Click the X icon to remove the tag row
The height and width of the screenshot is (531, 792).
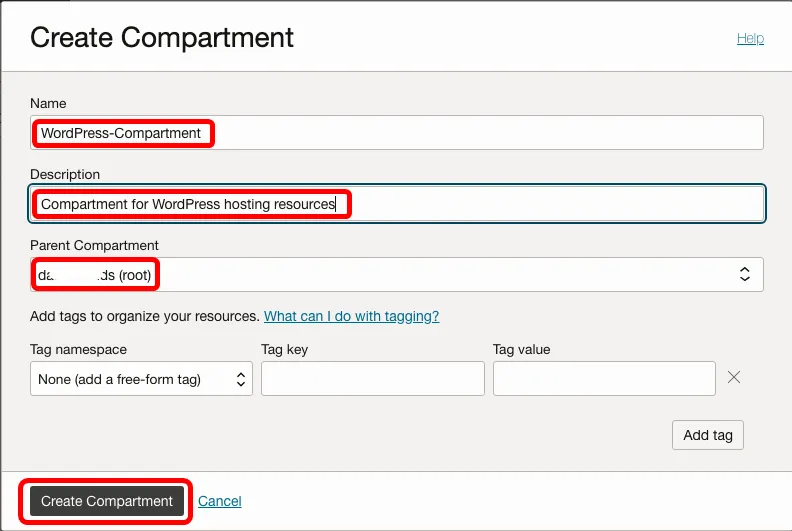(x=733, y=378)
